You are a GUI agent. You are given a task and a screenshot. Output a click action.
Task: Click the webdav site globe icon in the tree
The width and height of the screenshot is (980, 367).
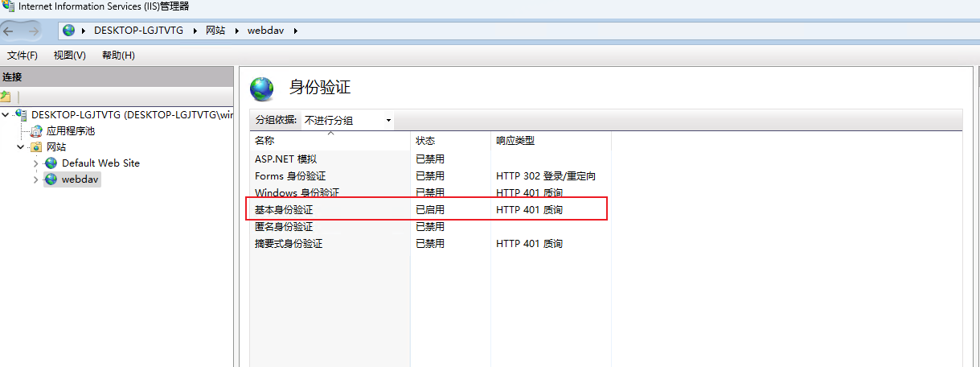(x=51, y=179)
